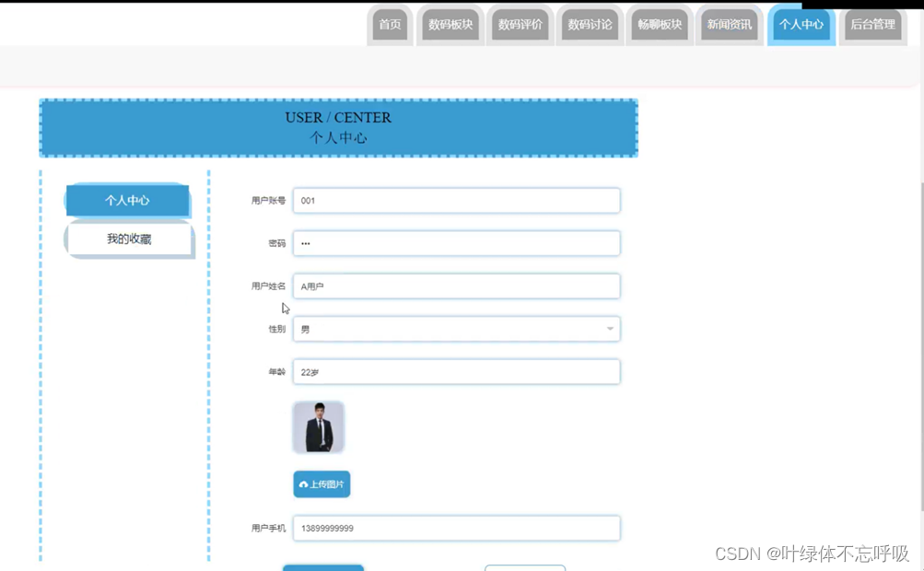This screenshot has height=571, width=924.
Task: Go to the 数码评价 tab
Action: 520,25
